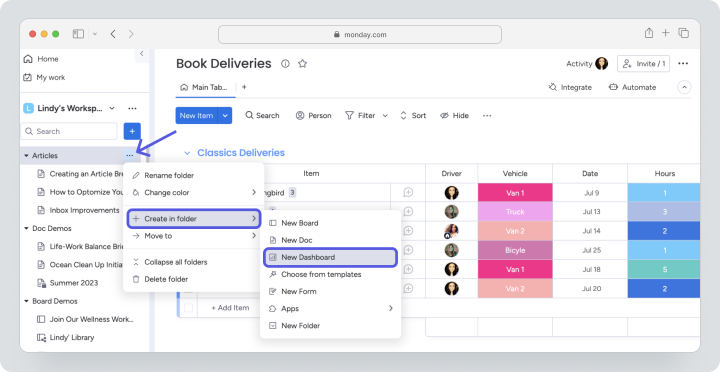Star the Book Deliveries board

[x=302, y=64]
